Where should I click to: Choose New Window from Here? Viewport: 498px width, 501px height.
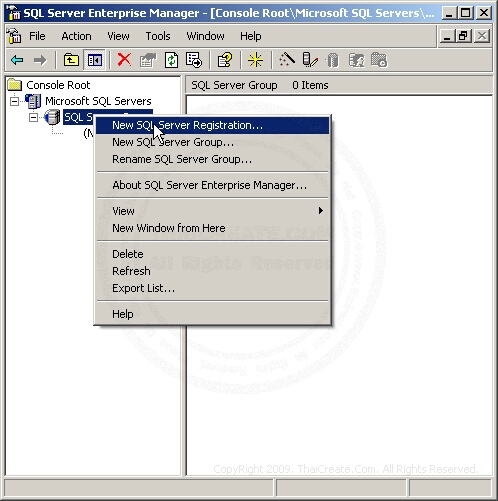213,228
